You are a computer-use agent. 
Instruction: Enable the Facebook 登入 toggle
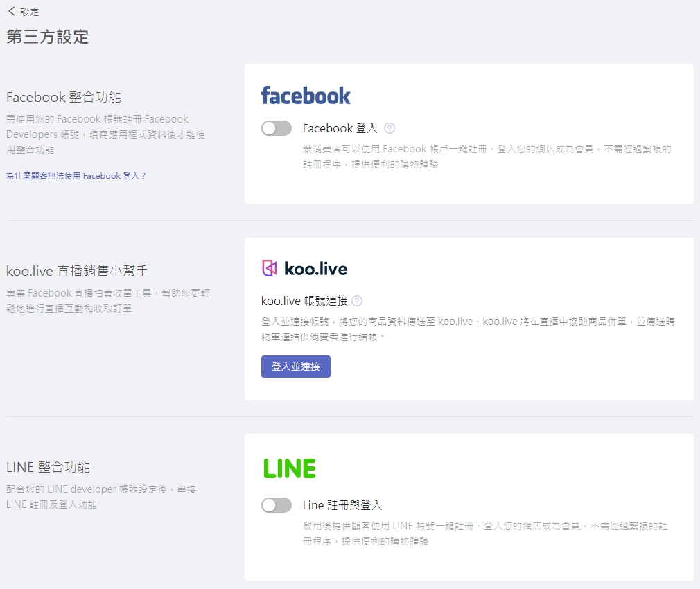(277, 128)
